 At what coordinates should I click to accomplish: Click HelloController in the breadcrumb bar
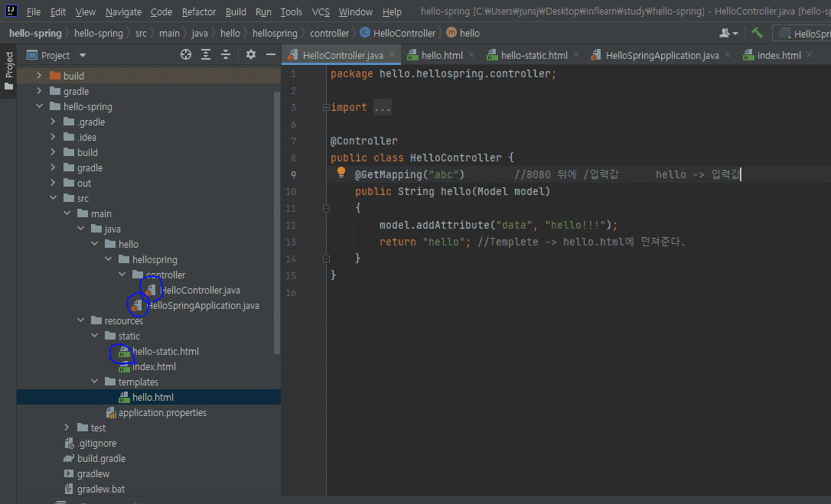(403, 33)
